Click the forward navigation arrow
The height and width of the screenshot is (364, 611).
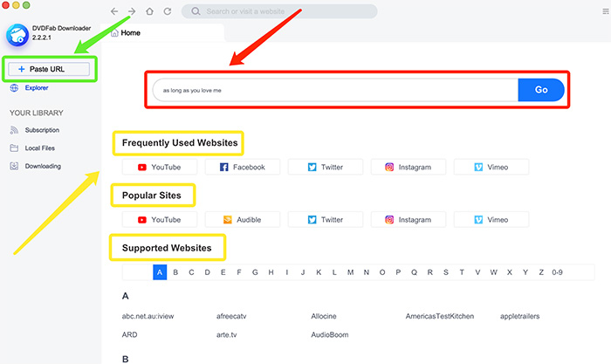pyautogui.click(x=132, y=11)
